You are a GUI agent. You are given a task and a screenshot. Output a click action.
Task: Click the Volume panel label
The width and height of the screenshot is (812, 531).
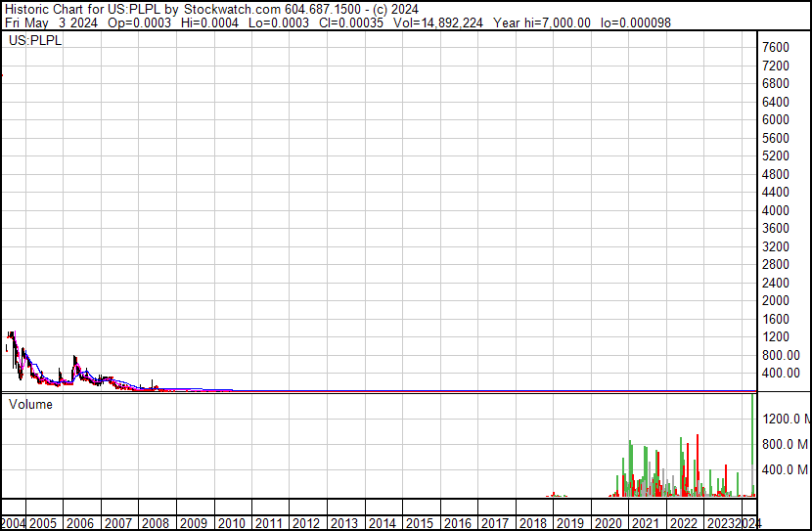[30, 404]
